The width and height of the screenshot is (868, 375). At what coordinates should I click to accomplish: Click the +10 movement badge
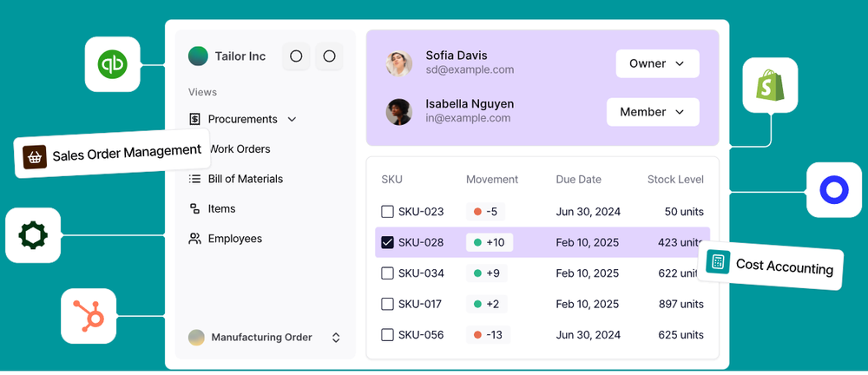point(490,242)
